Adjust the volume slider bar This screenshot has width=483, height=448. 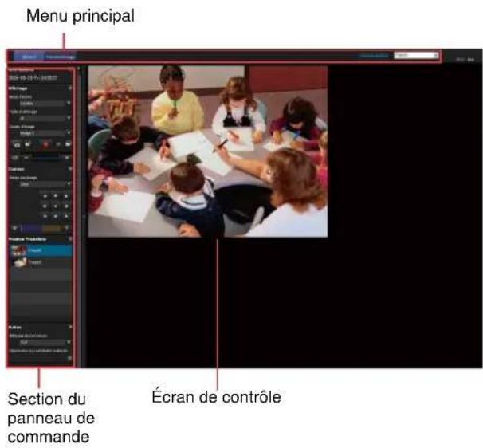pos(47,158)
